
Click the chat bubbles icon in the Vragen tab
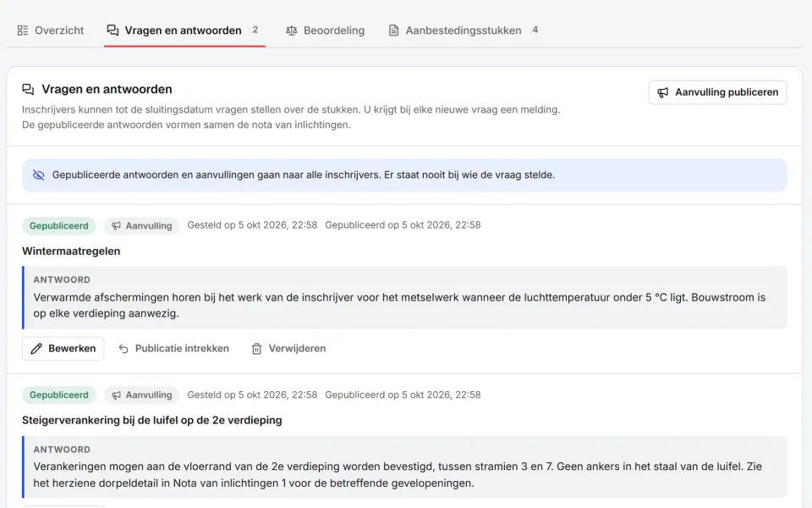(112, 30)
